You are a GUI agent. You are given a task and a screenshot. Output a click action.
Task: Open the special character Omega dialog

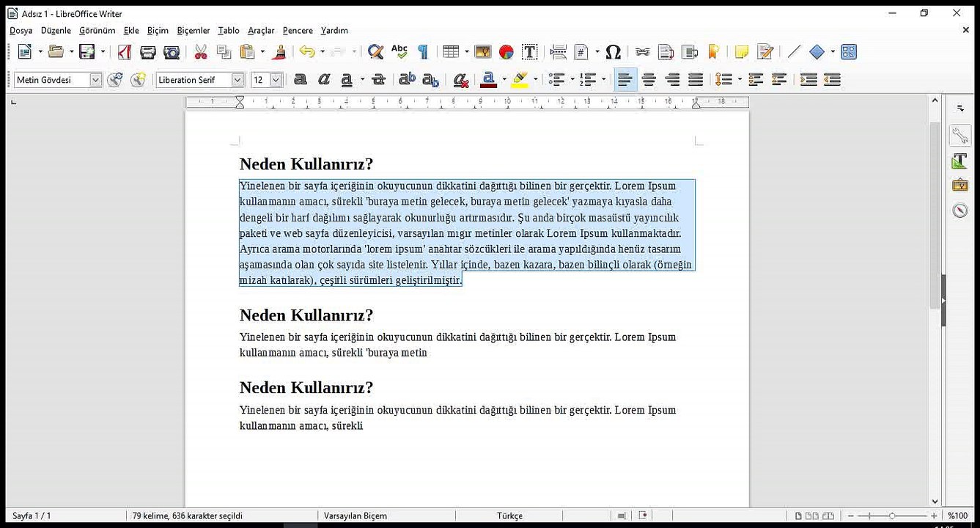tap(614, 51)
